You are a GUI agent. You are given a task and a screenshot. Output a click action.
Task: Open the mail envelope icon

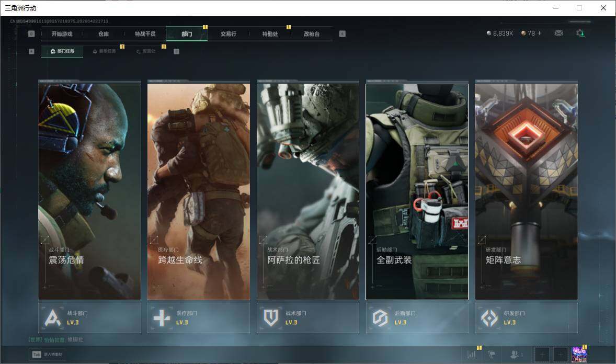(558, 33)
